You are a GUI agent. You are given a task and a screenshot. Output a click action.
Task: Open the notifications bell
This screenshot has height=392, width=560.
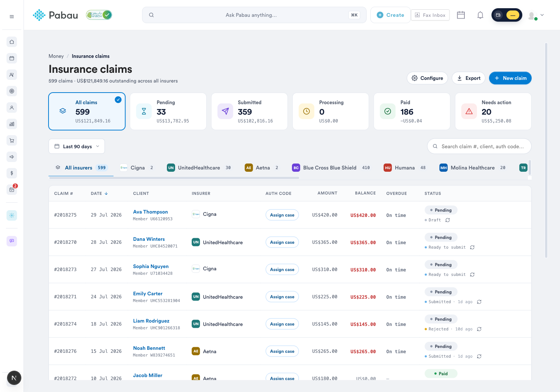[480, 15]
